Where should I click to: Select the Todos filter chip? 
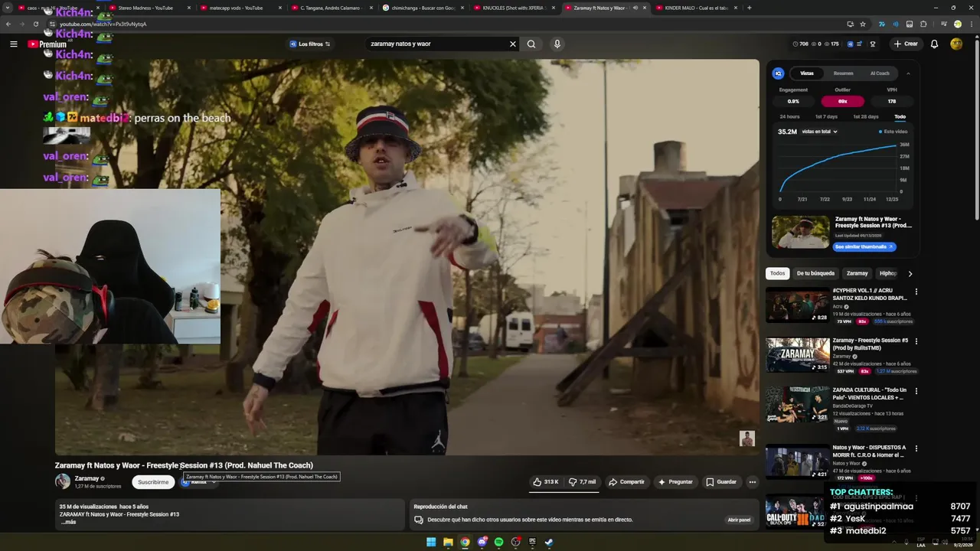[x=778, y=273]
